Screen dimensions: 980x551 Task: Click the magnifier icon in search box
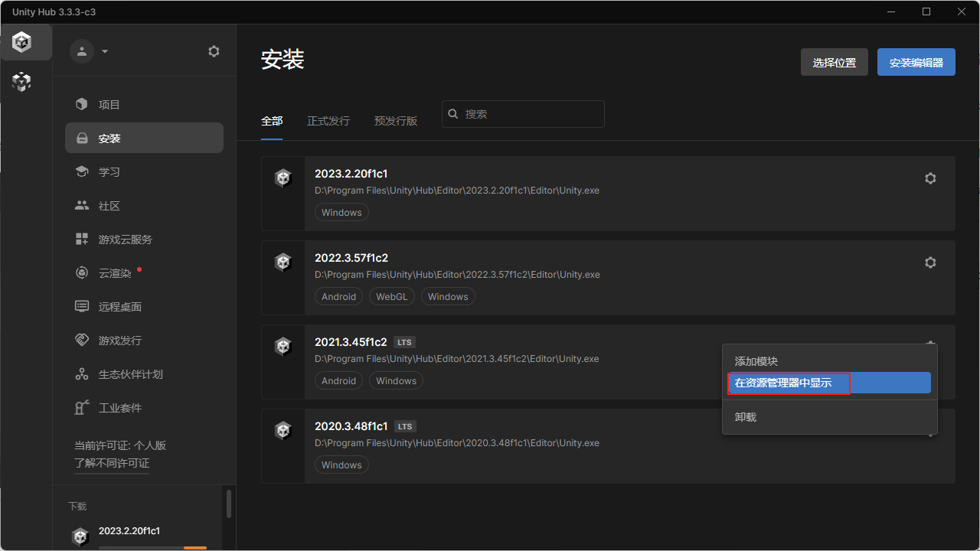(x=454, y=114)
